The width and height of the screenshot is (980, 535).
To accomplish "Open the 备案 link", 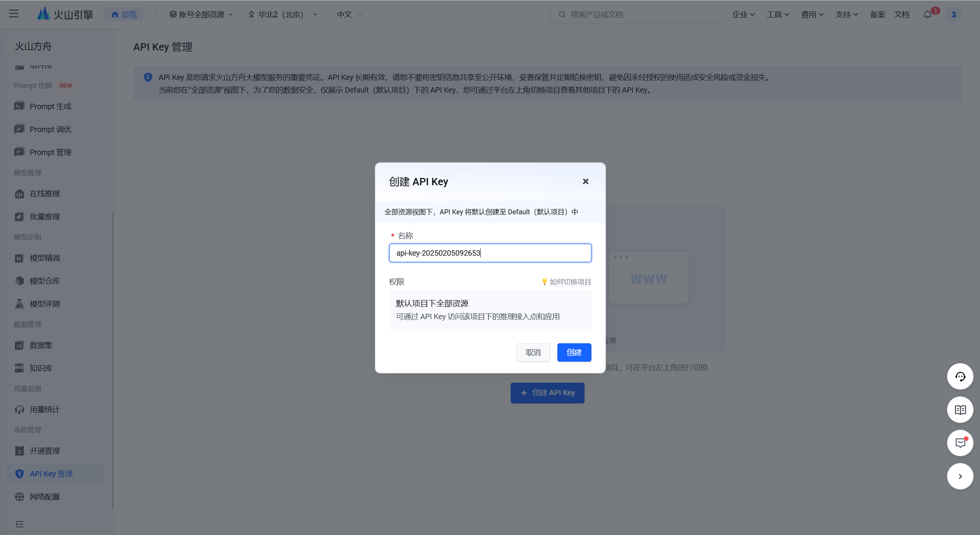I will [x=877, y=15].
